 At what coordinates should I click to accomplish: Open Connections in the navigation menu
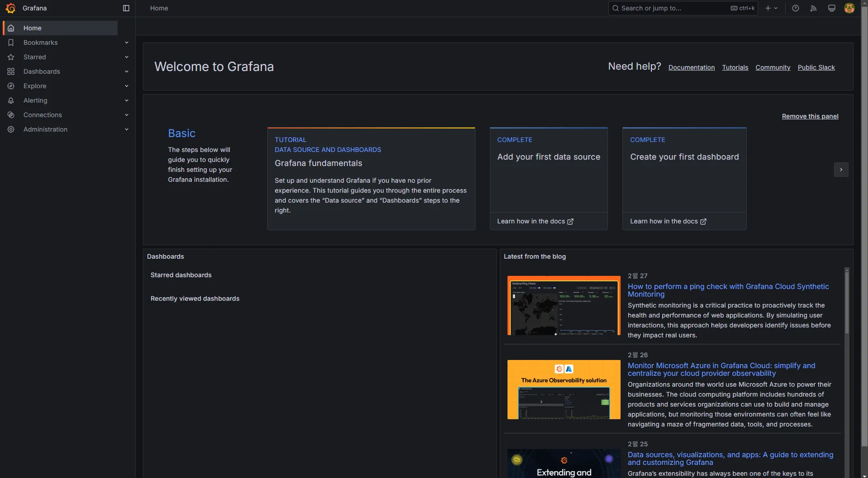coord(43,115)
